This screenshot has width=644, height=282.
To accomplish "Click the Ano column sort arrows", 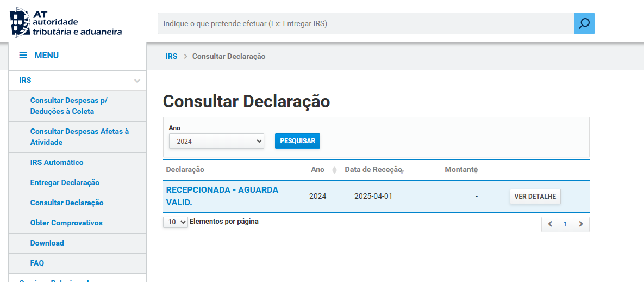I will coord(334,170).
